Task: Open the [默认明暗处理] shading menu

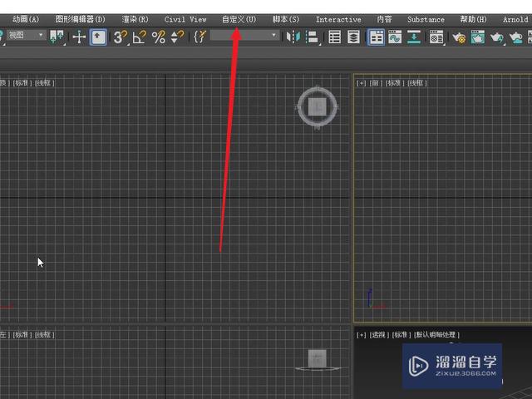Action: [436, 335]
